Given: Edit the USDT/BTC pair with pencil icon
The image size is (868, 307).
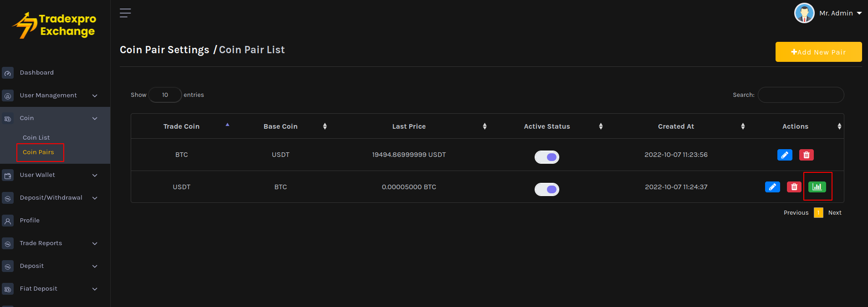Looking at the screenshot, I should point(772,187).
